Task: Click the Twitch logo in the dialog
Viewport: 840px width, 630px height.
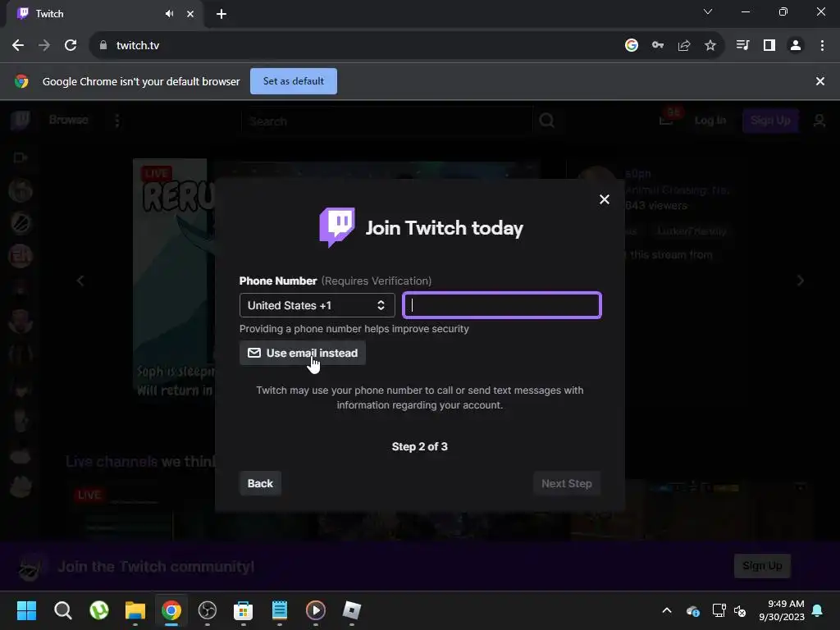Action: (x=337, y=227)
